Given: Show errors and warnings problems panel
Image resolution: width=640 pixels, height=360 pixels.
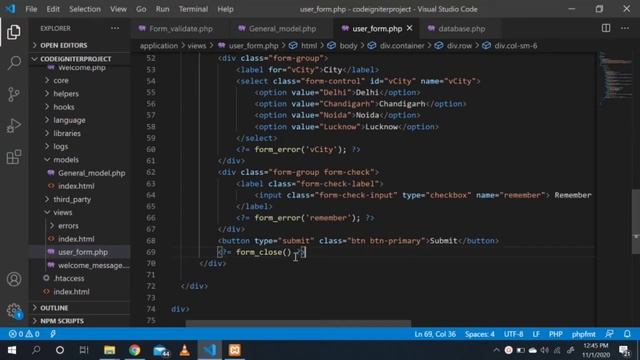Looking at the screenshot, I should tap(24, 334).
